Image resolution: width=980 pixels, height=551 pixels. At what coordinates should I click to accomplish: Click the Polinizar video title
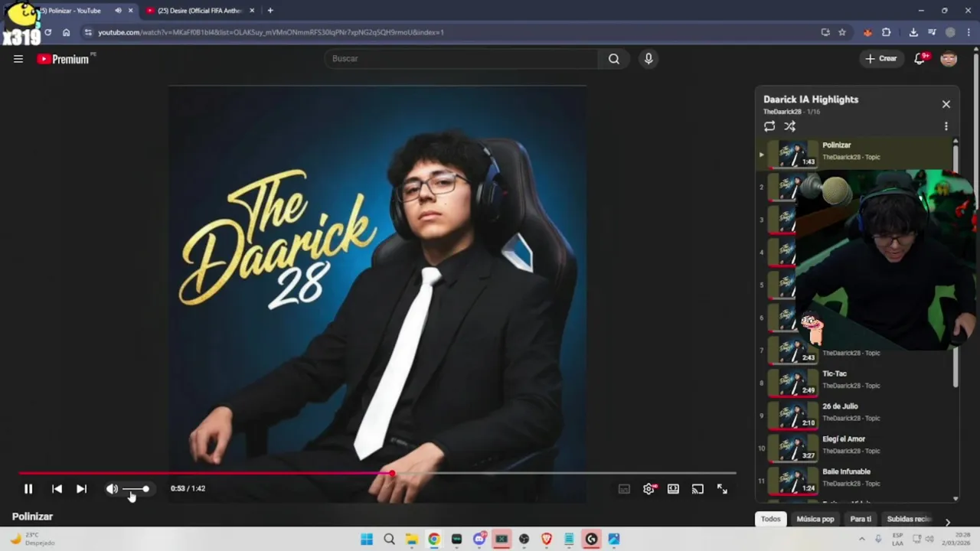click(x=32, y=517)
